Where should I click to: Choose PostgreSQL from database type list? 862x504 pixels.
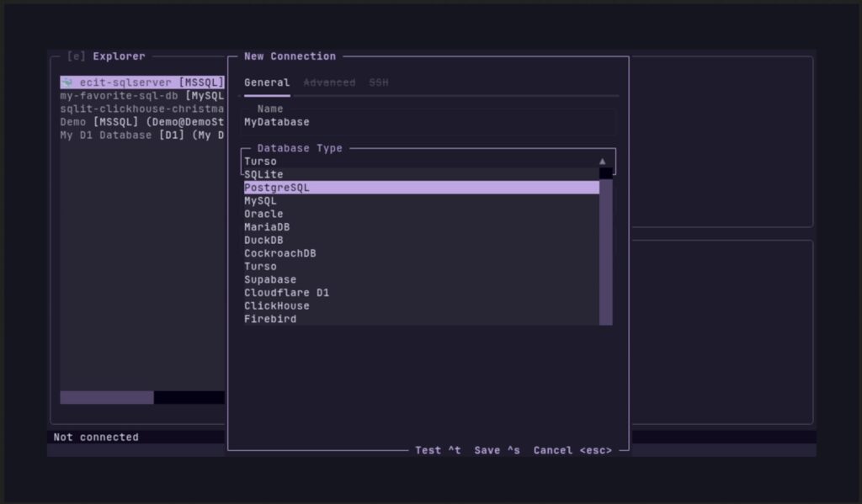click(x=277, y=188)
